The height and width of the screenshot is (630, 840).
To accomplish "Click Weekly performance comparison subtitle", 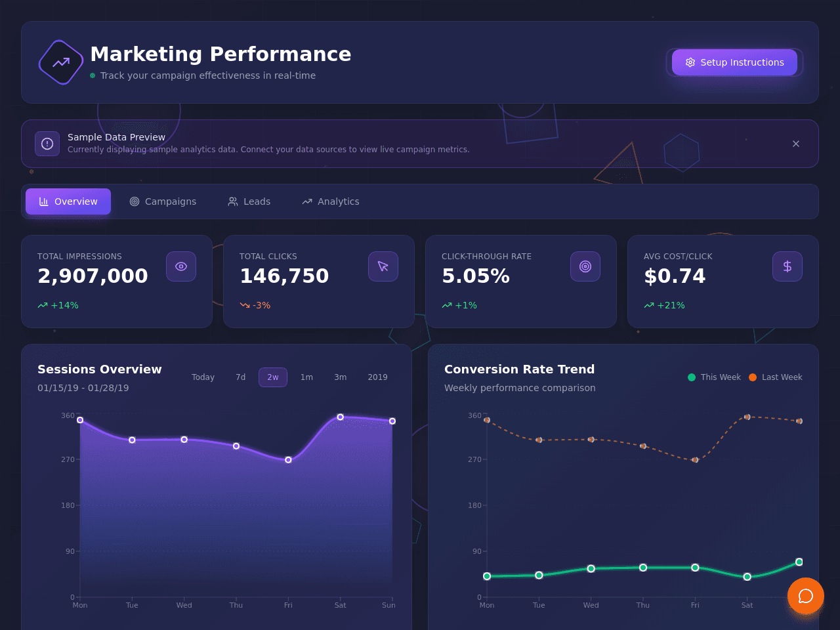I will point(520,388).
